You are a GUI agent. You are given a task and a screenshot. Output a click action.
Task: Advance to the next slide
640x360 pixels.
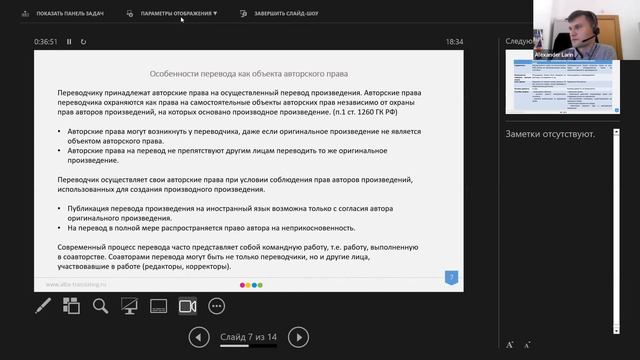coord(298,337)
